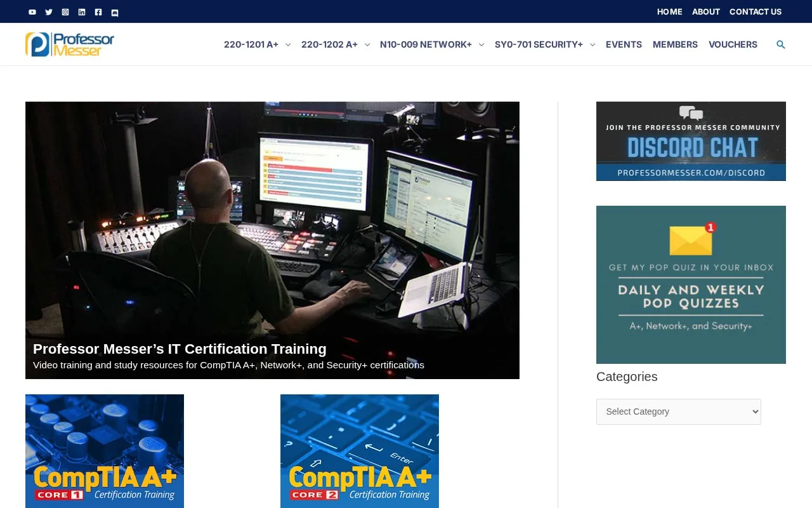Open the 220-1201 A+ menu
The image size is (812, 508).
[x=251, y=44]
